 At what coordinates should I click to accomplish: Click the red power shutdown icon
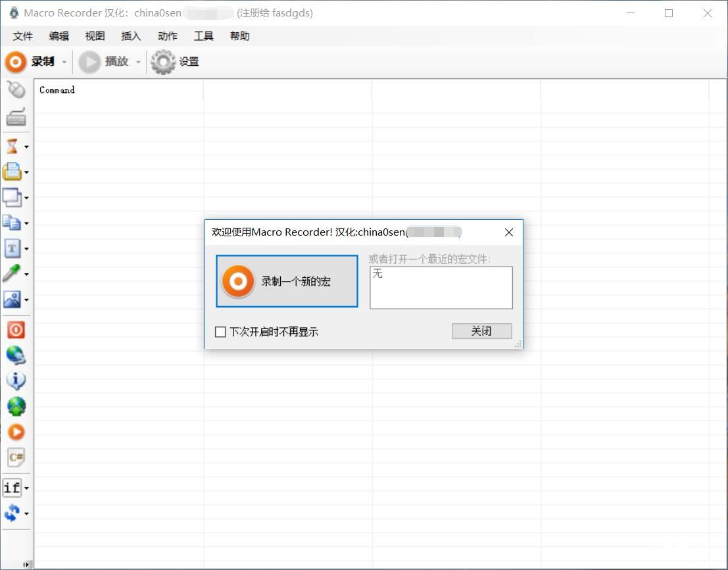tap(16, 329)
